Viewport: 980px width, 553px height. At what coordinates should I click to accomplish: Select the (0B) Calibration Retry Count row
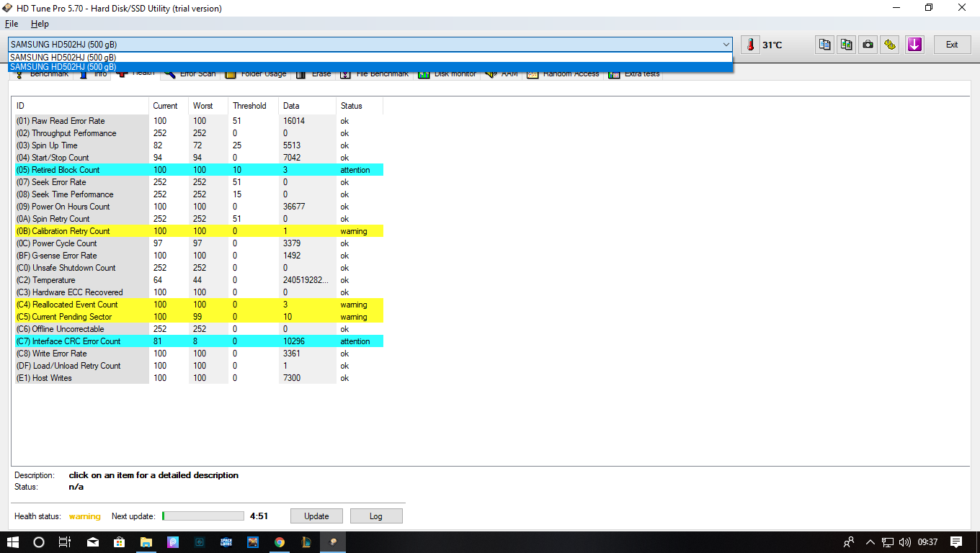coord(199,231)
